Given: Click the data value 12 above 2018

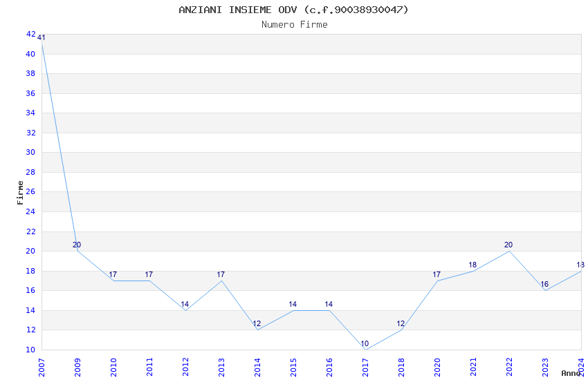Looking at the screenshot, I should 401,323.
